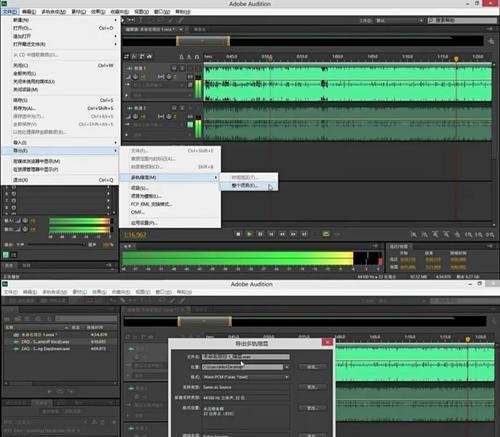Choose 另存为(A)... Ctrl+Shift+S in file menu
This screenshot has width=500, height=437.
[x=63, y=108]
